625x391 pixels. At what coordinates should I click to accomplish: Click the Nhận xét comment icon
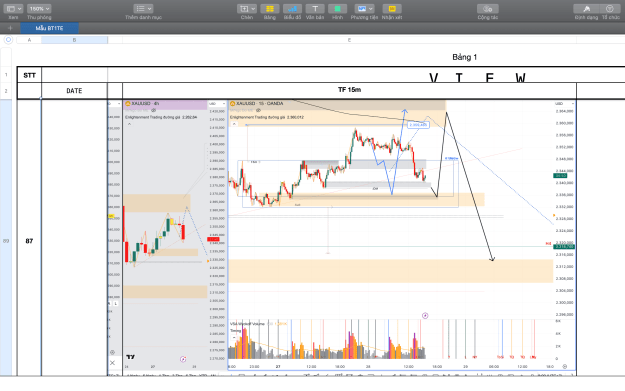[392, 9]
